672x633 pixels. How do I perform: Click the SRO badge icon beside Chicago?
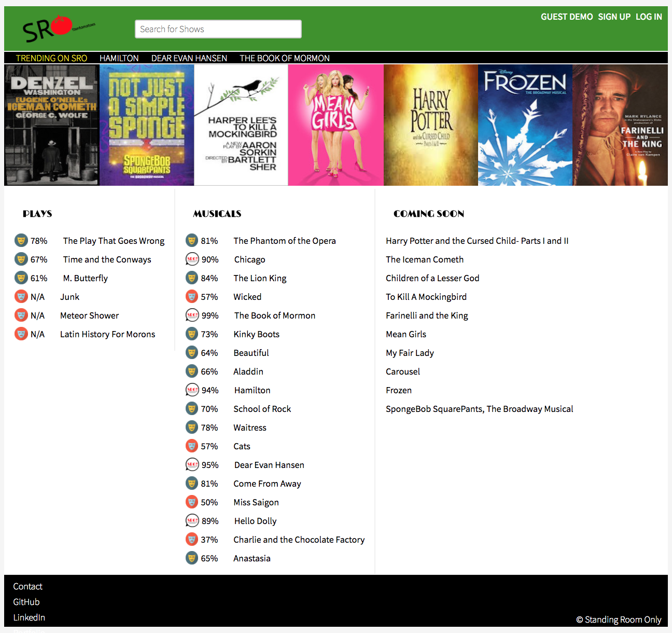pos(192,259)
